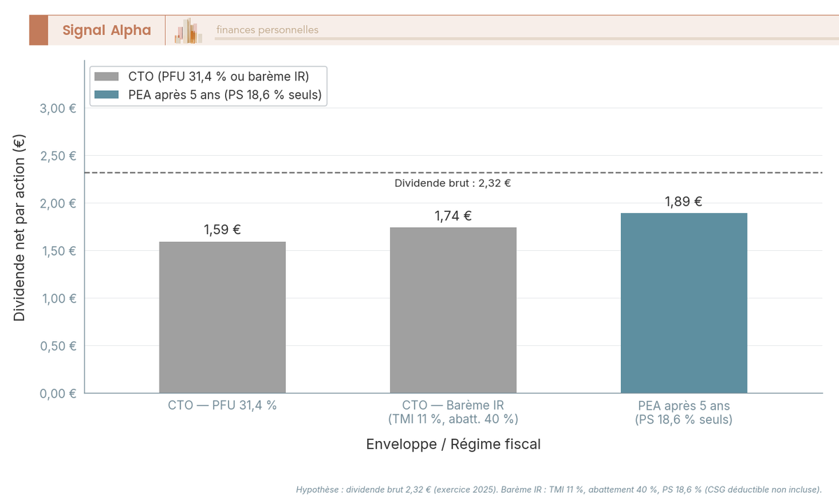Click the 1,50 € axis tick label

[59, 251]
